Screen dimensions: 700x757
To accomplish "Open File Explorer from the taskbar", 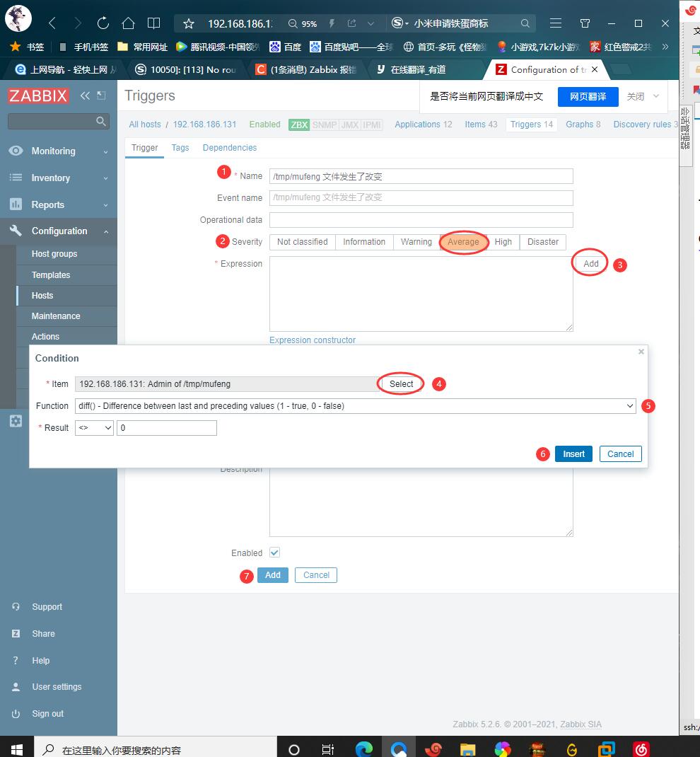I will 467,750.
